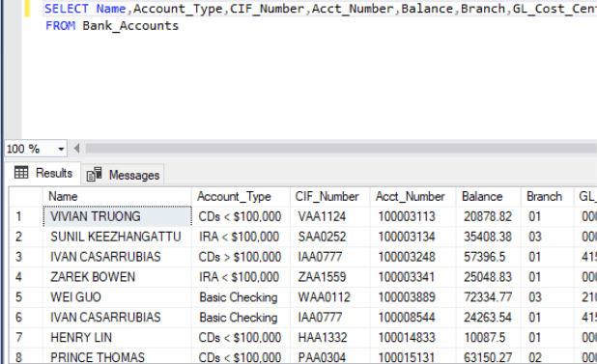Select row header number 6
Viewport: 597px width, 364px height.
[x=26, y=318]
